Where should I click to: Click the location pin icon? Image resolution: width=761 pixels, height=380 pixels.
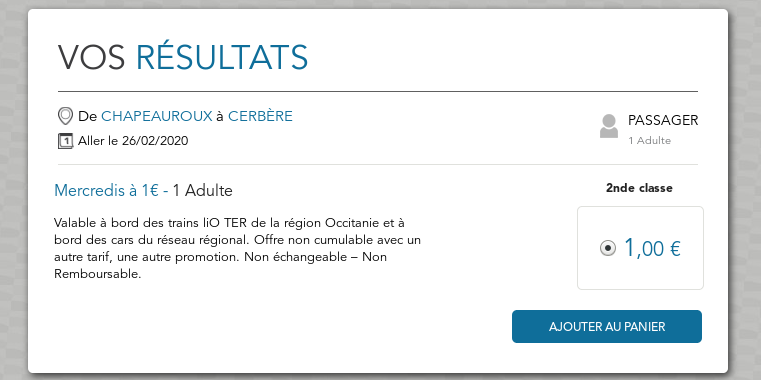[x=65, y=116]
